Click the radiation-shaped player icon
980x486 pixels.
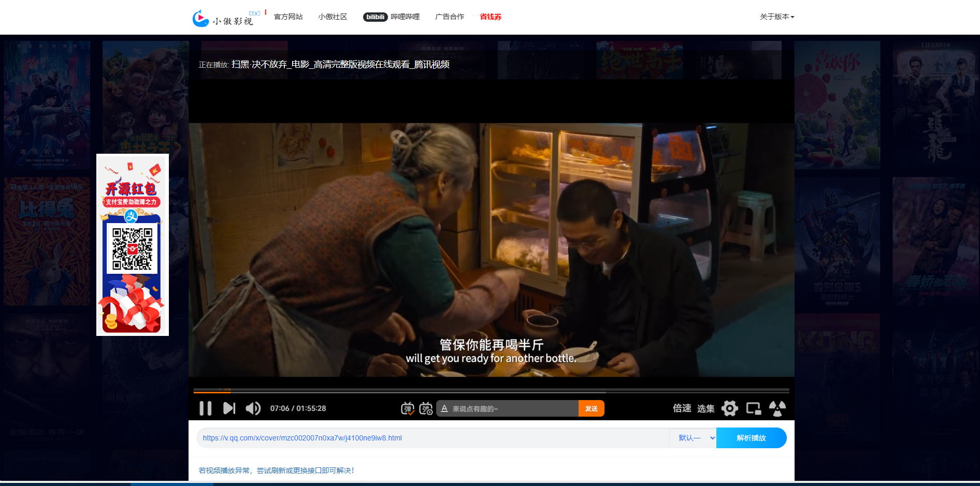(x=777, y=408)
